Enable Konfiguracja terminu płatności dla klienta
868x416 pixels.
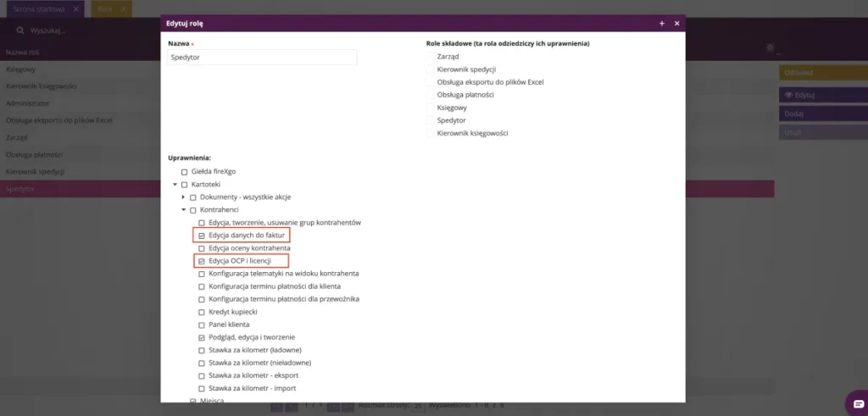click(202, 286)
